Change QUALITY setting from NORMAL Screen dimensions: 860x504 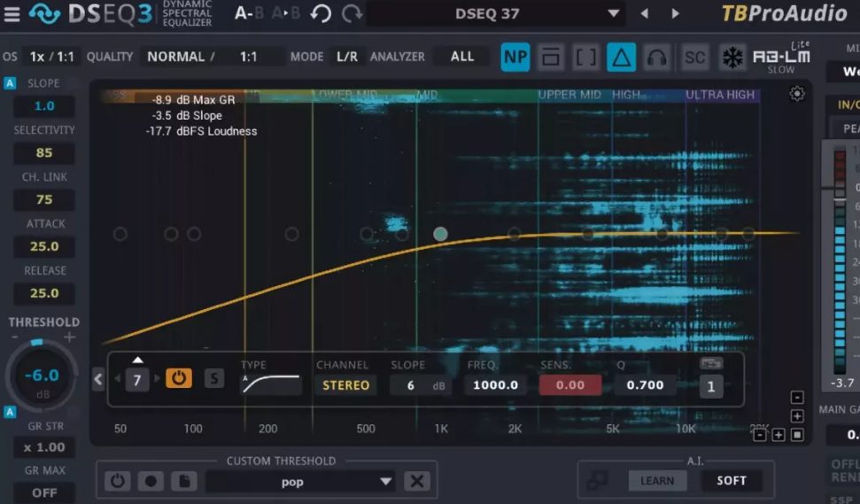coord(175,57)
